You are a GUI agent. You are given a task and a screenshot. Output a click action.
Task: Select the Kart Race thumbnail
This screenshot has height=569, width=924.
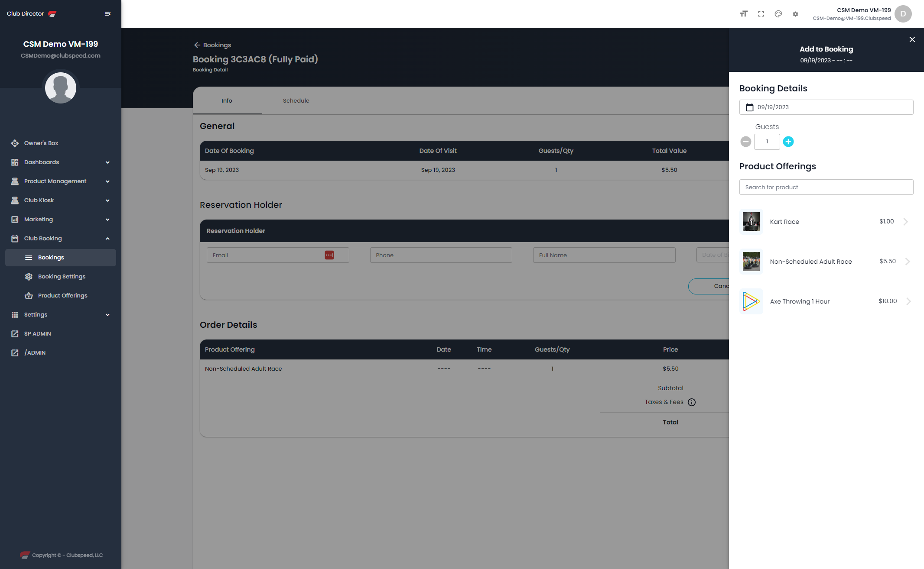(x=751, y=222)
